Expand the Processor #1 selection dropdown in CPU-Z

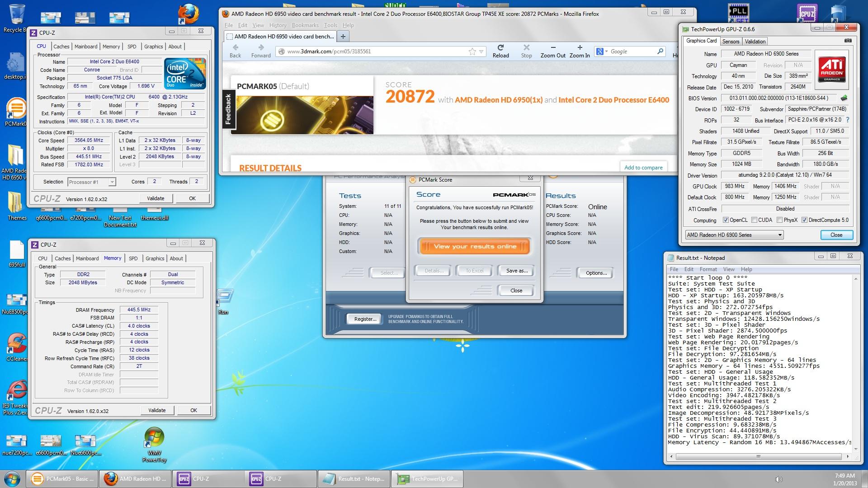(x=112, y=182)
